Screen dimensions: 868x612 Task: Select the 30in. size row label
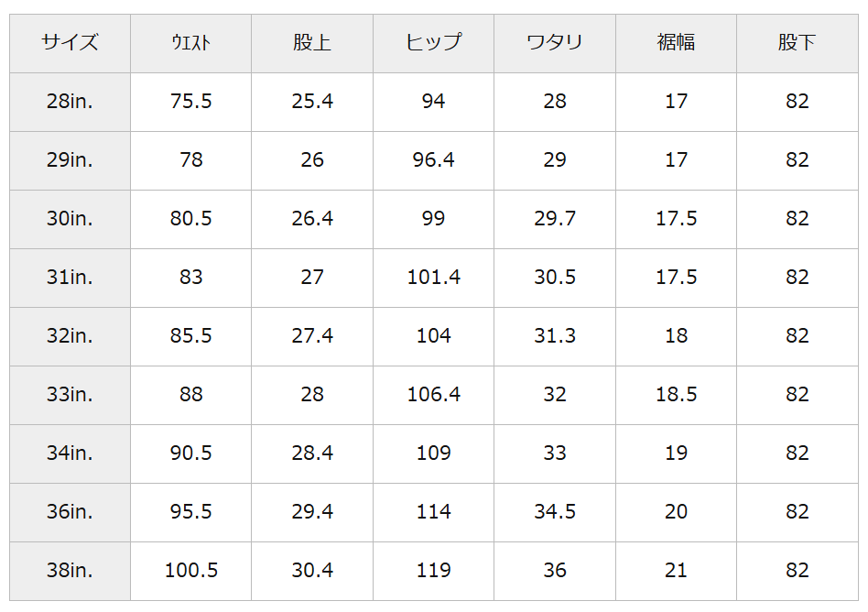(x=70, y=218)
